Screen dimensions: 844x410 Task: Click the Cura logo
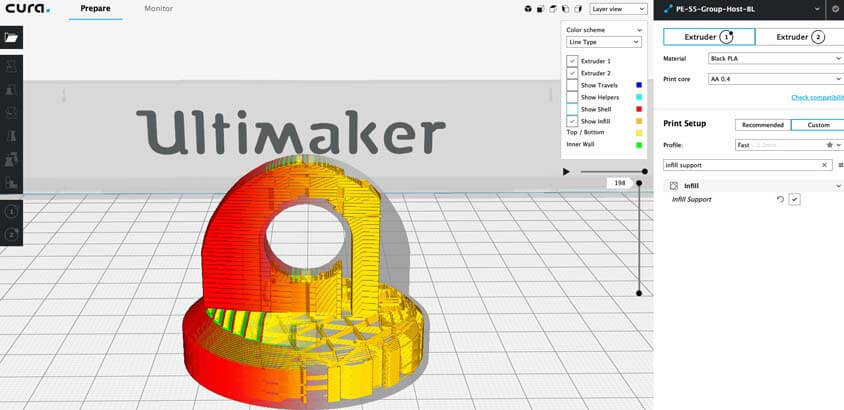click(28, 9)
